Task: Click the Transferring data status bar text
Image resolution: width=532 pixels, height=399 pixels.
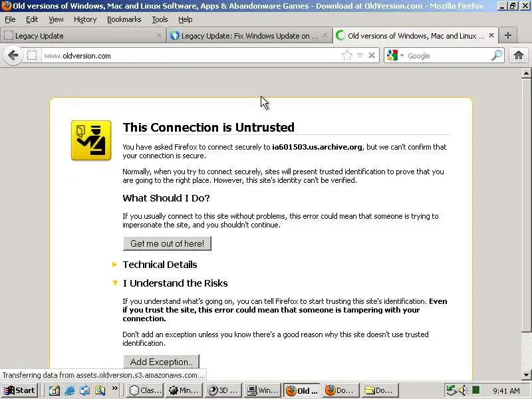Action: [103, 375]
